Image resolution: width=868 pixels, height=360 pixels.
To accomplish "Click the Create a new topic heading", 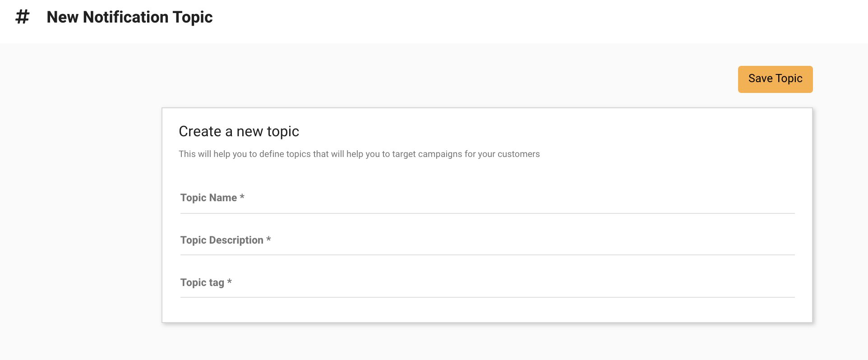I will (x=239, y=131).
